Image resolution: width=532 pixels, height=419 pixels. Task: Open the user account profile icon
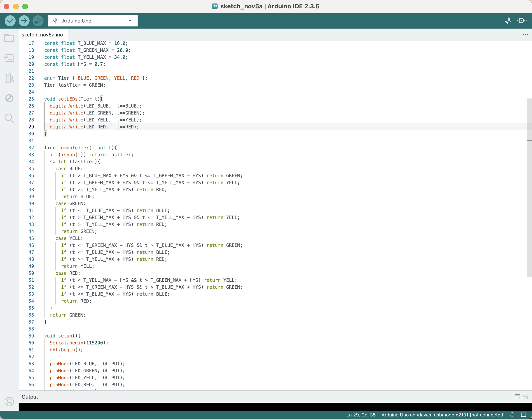click(x=9, y=402)
